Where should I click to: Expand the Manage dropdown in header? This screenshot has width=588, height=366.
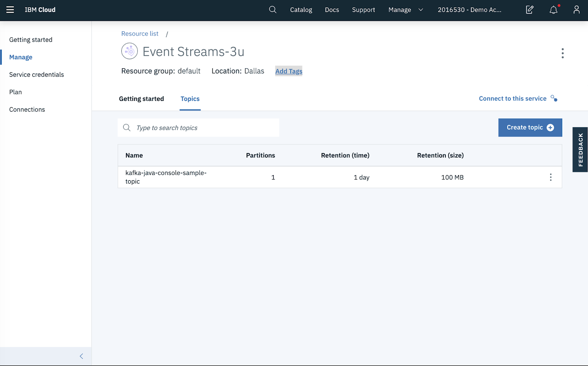tap(406, 10)
